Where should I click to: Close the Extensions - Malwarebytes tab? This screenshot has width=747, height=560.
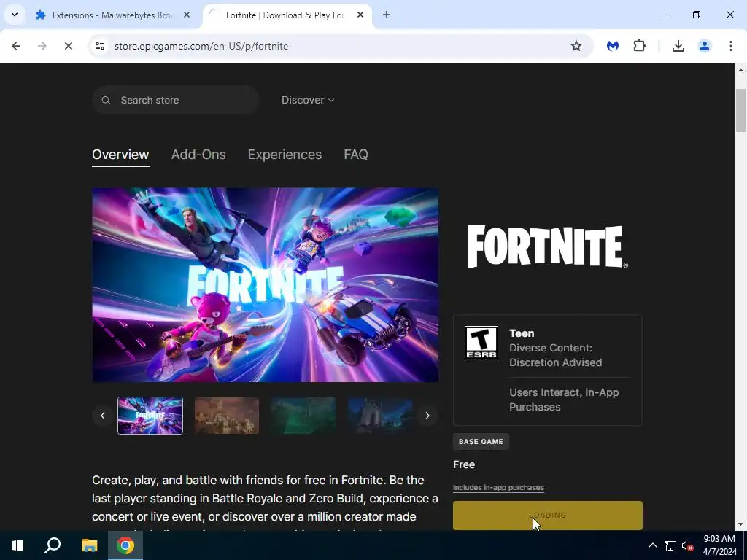(187, 15)
